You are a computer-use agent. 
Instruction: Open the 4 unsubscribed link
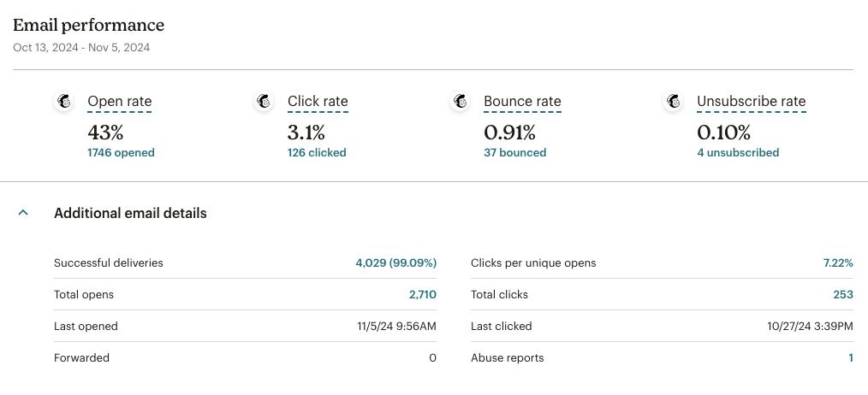pos(737,152)
